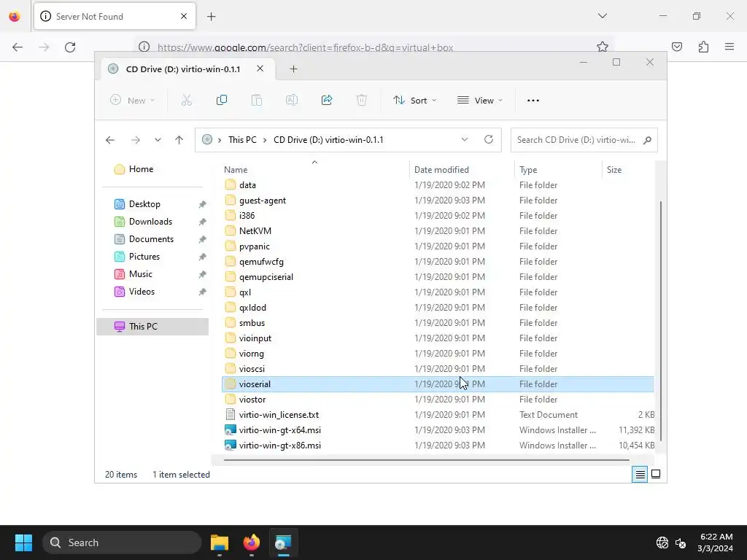Click the network globe tray icon
The height and width of the screenshot is (560, 747).
coord(662,542)
